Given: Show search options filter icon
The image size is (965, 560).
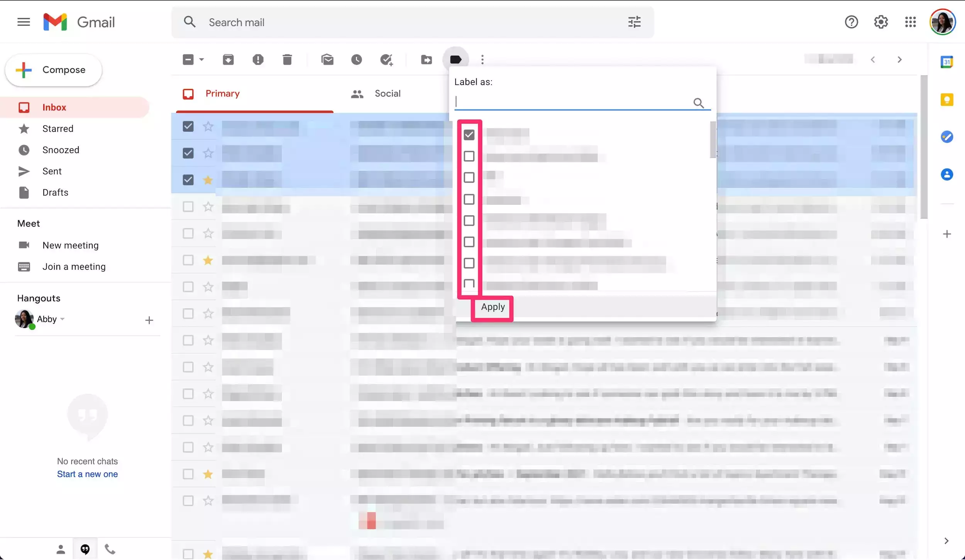Looking at the screenshot, I should pyautogui.click(x=634, y=22).
